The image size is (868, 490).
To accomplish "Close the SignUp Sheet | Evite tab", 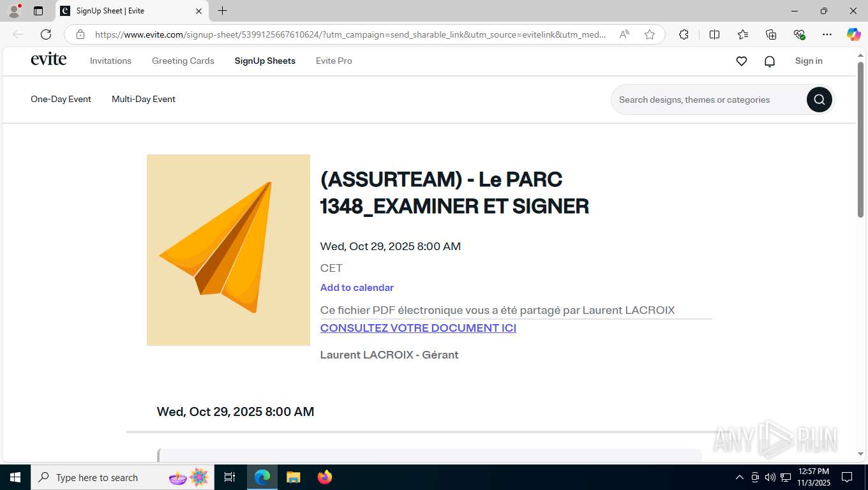I will [198, 11].
